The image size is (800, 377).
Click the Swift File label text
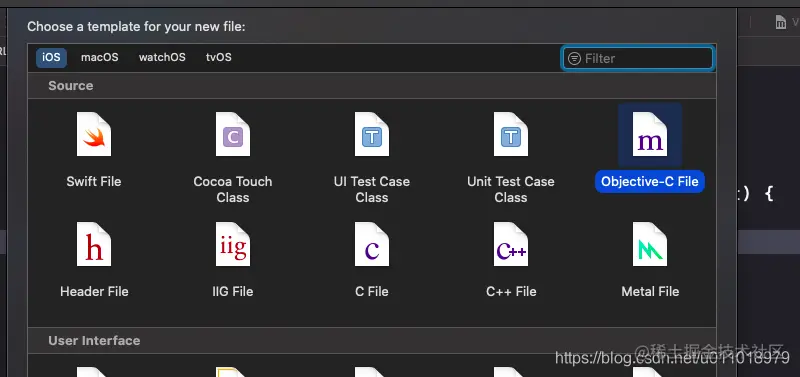(94, 182)
